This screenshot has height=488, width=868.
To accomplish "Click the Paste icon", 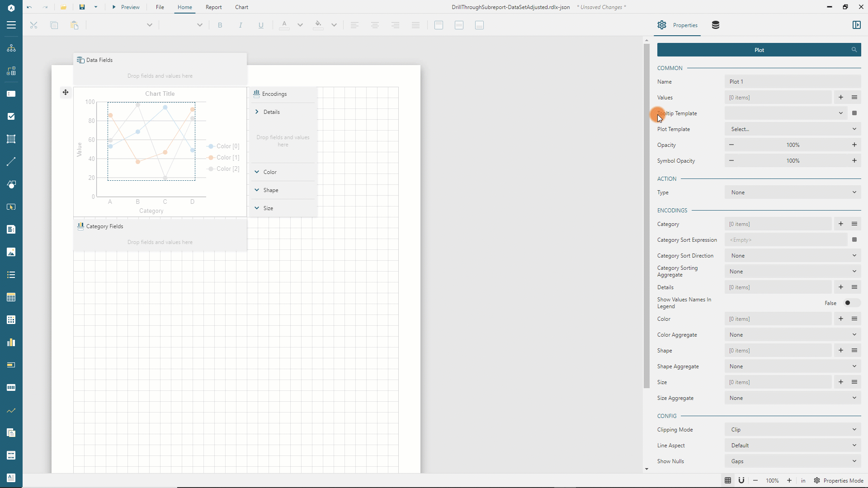I will pos(75,25).
